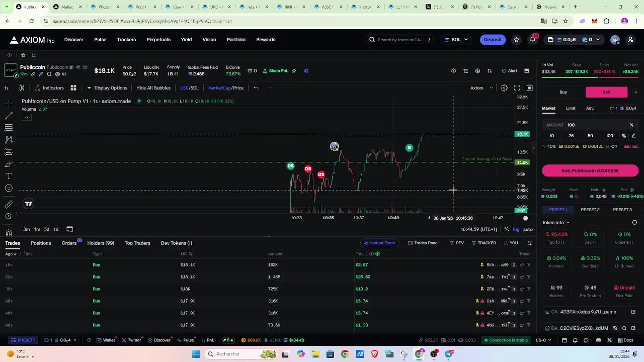The height and width of the screenshot is (362, 644).
Task: Toggle percent scale on chart
Action: pyautogui.click(x=506, y=229)
